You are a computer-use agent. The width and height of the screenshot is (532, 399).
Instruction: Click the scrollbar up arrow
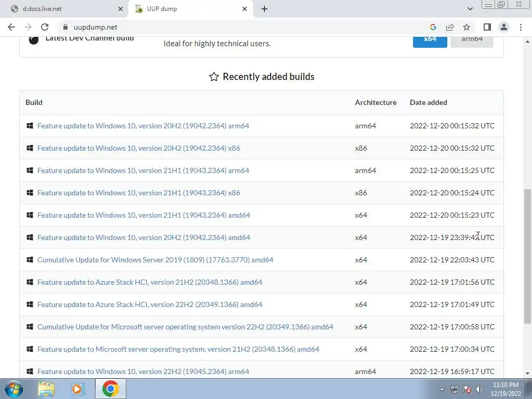528,42
